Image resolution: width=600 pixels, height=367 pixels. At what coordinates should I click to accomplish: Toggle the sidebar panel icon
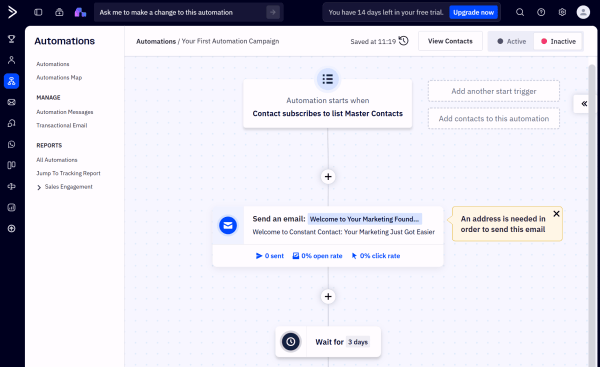tap(38, 12)
